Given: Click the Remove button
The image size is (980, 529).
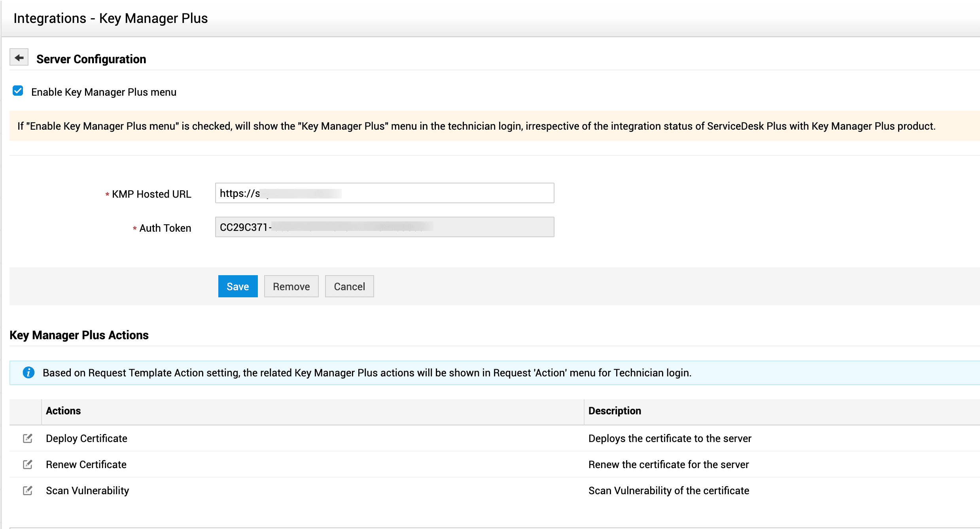Looking at the screenshot, I should pyautogui.click(x=291, y=286).
